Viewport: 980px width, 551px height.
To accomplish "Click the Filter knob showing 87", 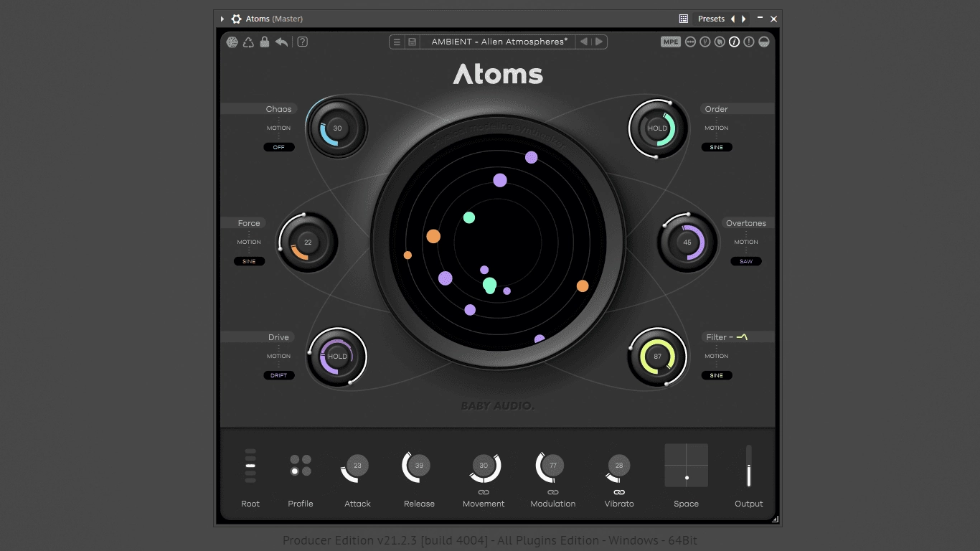I will tap(658, 357).
